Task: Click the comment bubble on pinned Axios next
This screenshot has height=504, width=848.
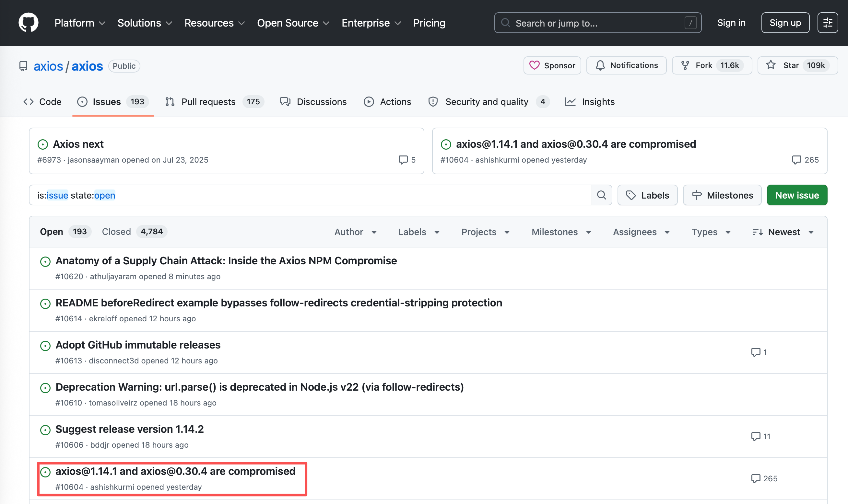Action: pos(403,160)
